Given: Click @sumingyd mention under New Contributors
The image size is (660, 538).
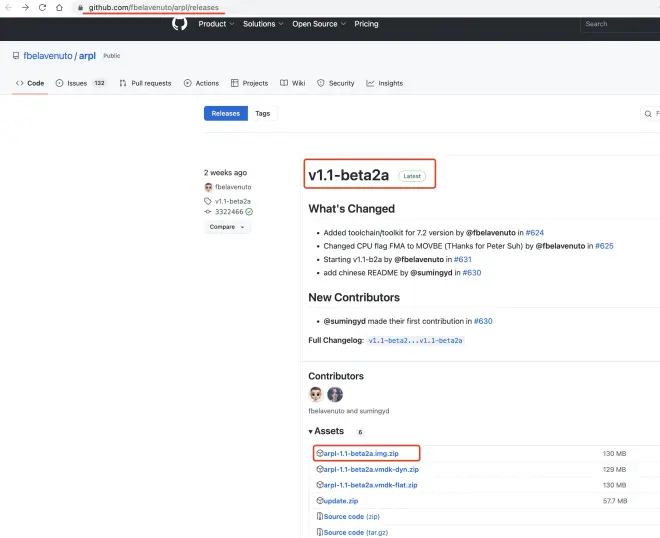Looking at the screenshot, I should tap(344, 321).
